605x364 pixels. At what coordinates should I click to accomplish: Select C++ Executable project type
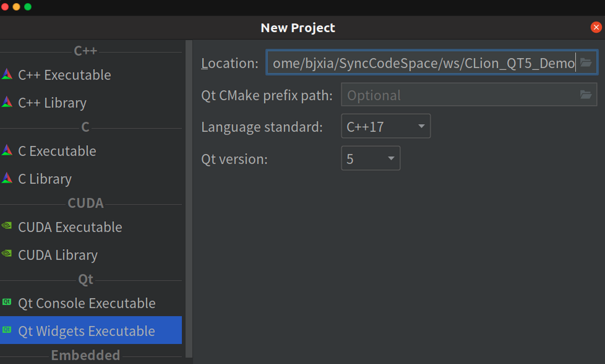pyautogui.click(x=64, y=75)
